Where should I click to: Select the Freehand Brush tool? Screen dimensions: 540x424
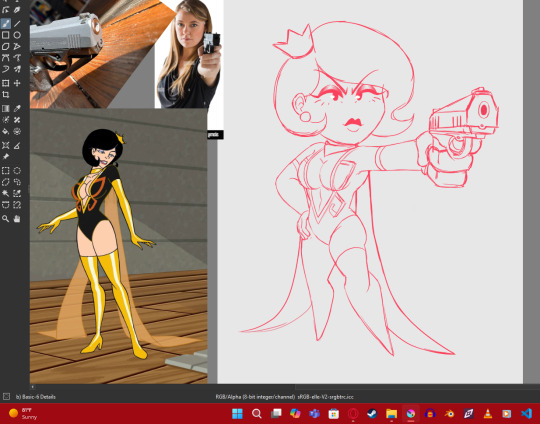click(x=6, y=23)
